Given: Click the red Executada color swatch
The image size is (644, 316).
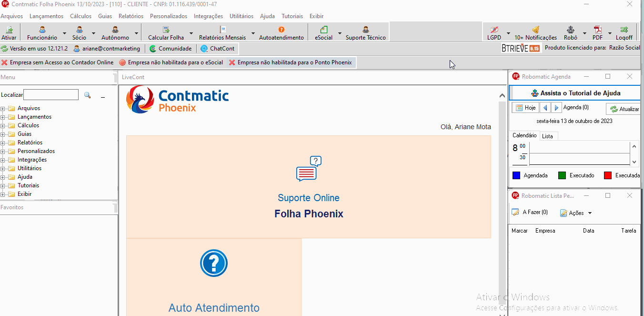Looking at the screenshot, I should (608, 175).
